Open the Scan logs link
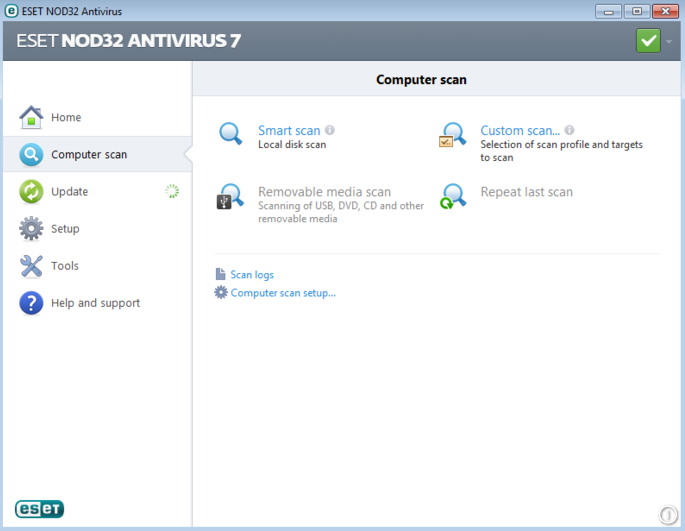 click(x=251, y=275)
